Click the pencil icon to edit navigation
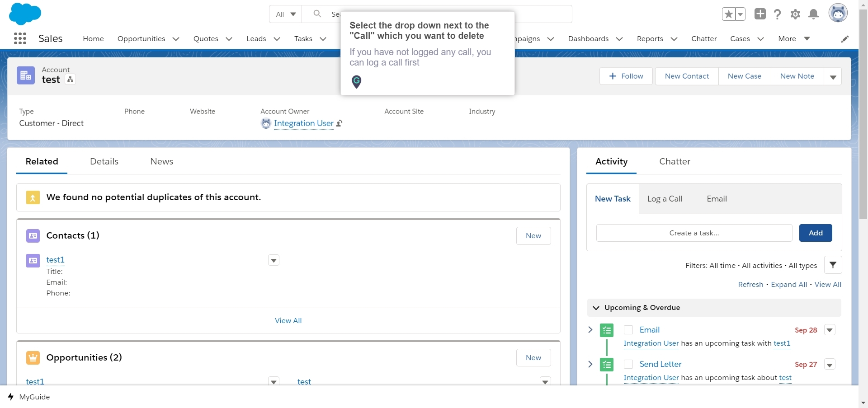This screenshot has width=868, height=408. (844, 39)
